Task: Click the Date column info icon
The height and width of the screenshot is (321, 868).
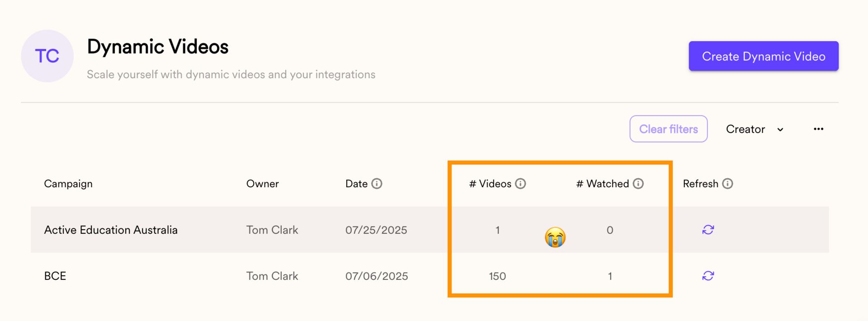Action: pos(377,184)
